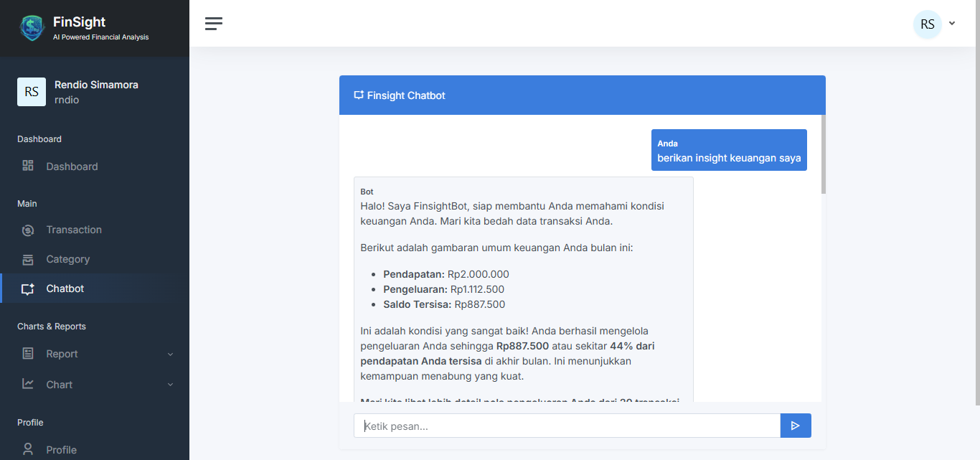The width and height of the screenshot is (980, 460).
Task: Click the Category icon in the sidebar
Action: 28,259
